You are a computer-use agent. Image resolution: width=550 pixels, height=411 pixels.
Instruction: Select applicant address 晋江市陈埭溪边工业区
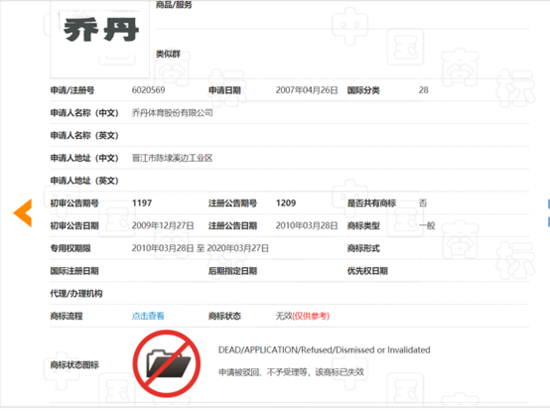pos(172,158)
